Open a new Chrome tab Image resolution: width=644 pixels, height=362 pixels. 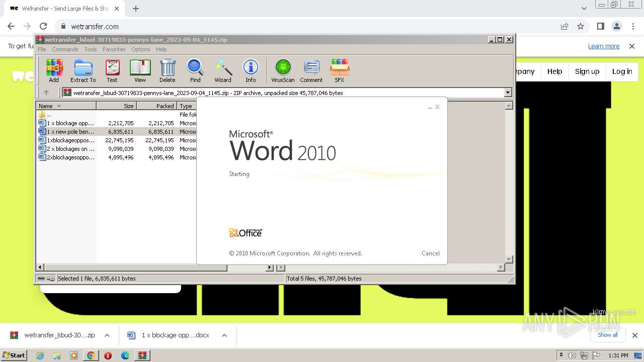(x=136, y=9)
